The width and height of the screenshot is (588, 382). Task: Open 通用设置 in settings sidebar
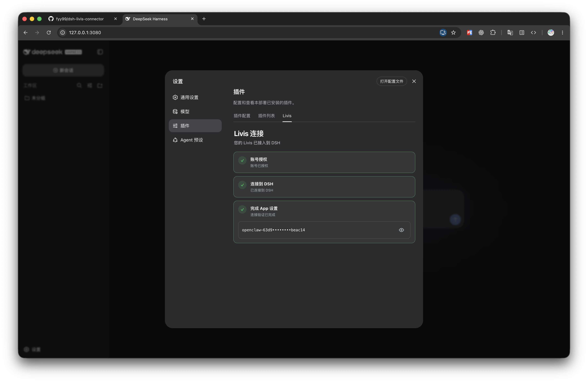(x=195, y=97)
